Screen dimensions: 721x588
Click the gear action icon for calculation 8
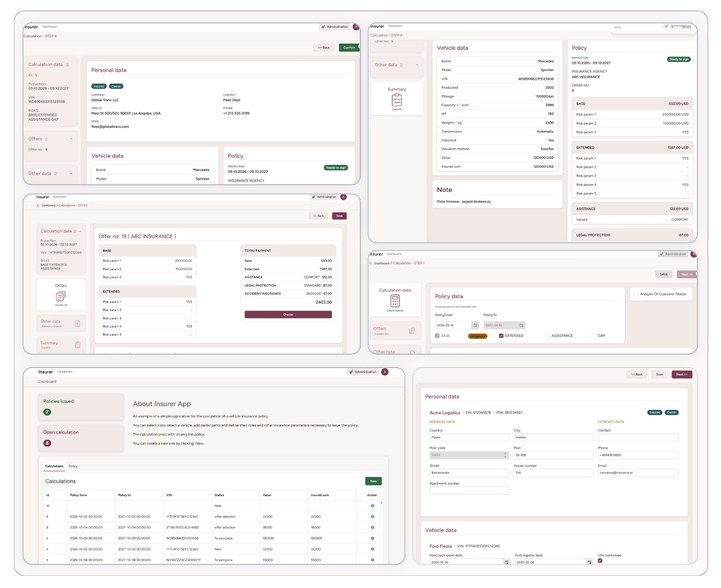click(372, 528)
